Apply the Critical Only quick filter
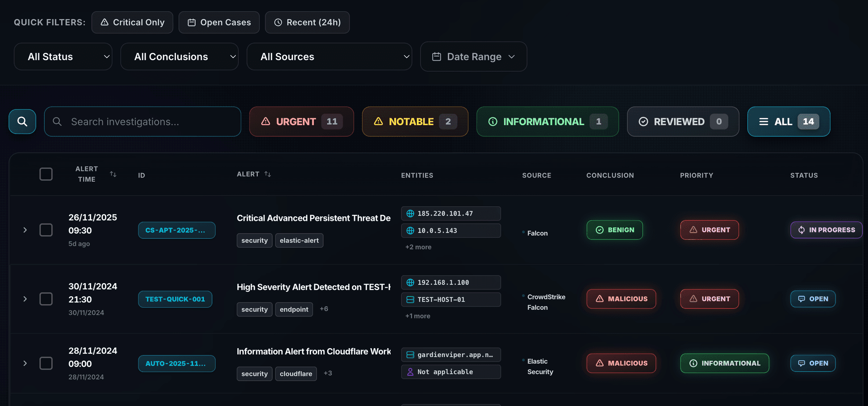The width and height of the screenshot is (868, 406). coord(132,23)
